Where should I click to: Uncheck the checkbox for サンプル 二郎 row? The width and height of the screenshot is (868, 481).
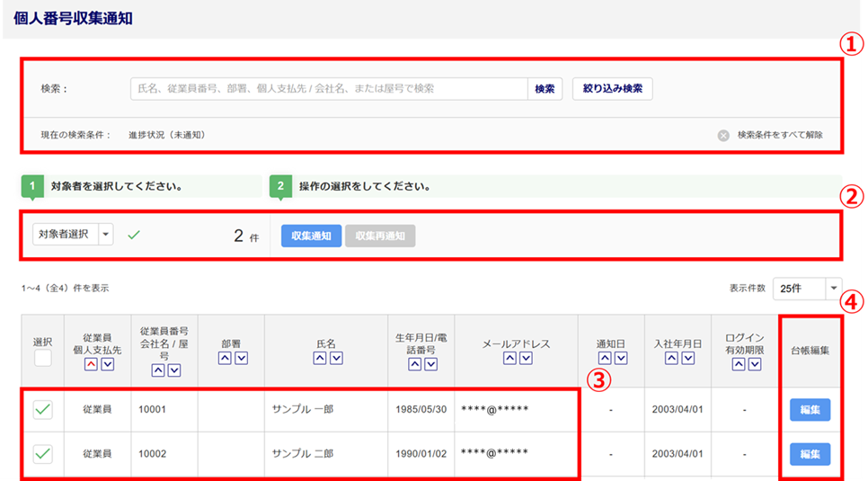pyautogui.click(x=42, y=454)
